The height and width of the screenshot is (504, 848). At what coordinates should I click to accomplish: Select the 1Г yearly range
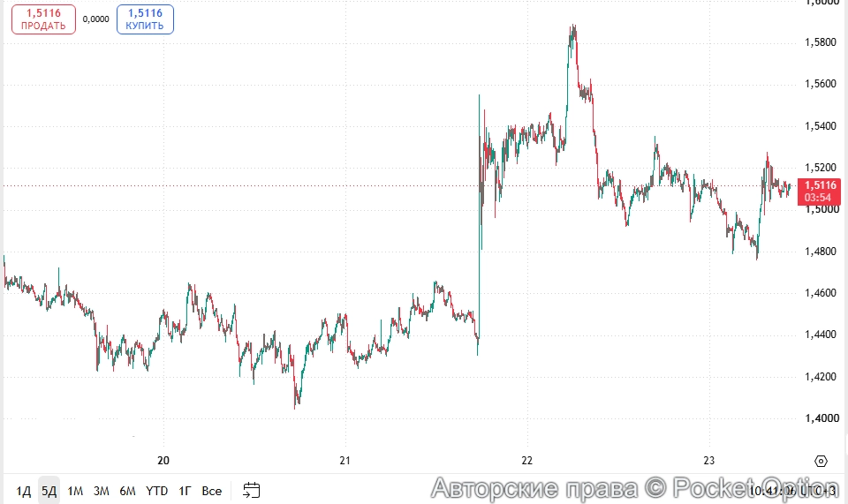tap(185, 491)
